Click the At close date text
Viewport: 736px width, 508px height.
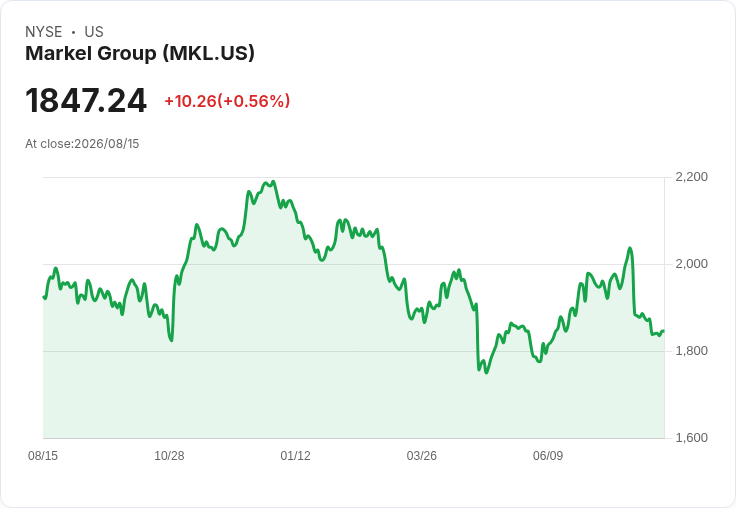pyautogui.click(x=82, y=144)
